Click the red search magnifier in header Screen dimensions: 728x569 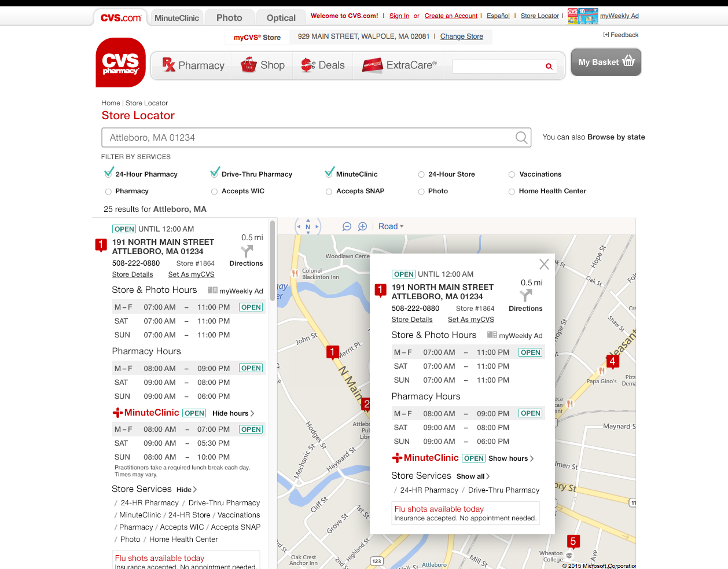[x=549, y=67]
